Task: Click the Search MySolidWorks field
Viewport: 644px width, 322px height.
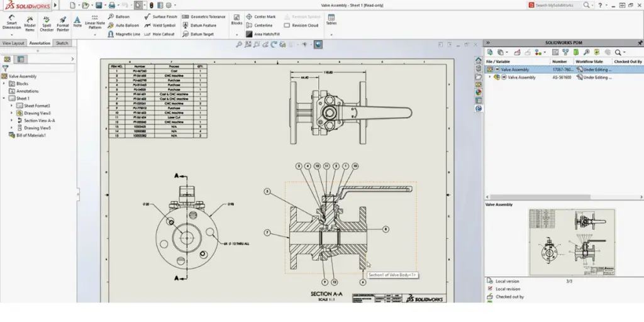Action: point(557,5)
